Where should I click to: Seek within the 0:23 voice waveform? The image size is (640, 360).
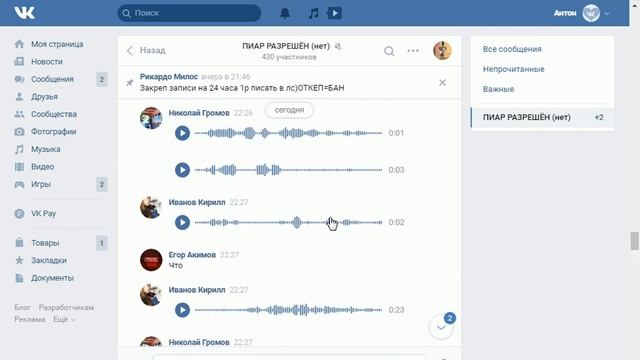pyautogui.click(x=289, y=310)
